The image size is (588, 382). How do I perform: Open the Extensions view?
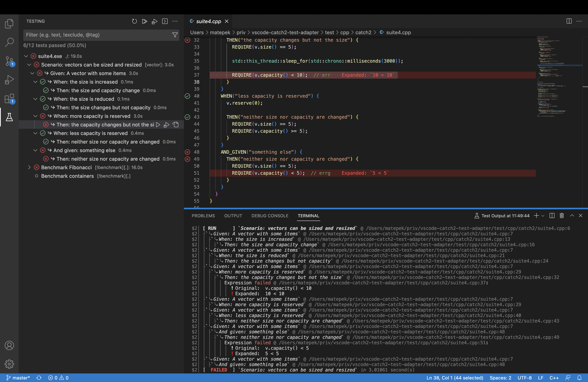[9, 99]
